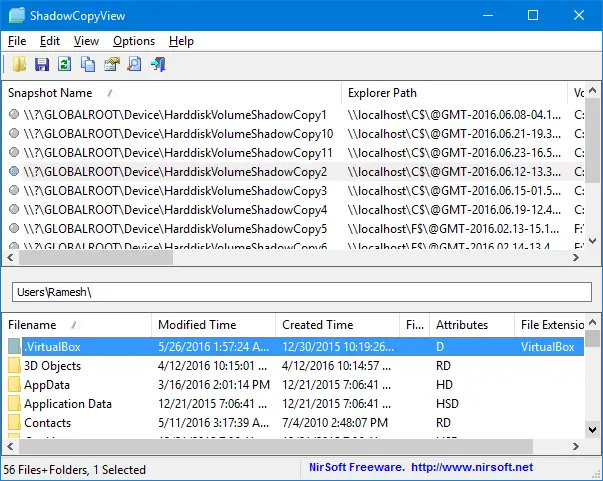Select the HarddiskVolumeShadowCopy2 snapshot name
The width and height of the screenshot is (603, 481).
[x=175, y=172]
